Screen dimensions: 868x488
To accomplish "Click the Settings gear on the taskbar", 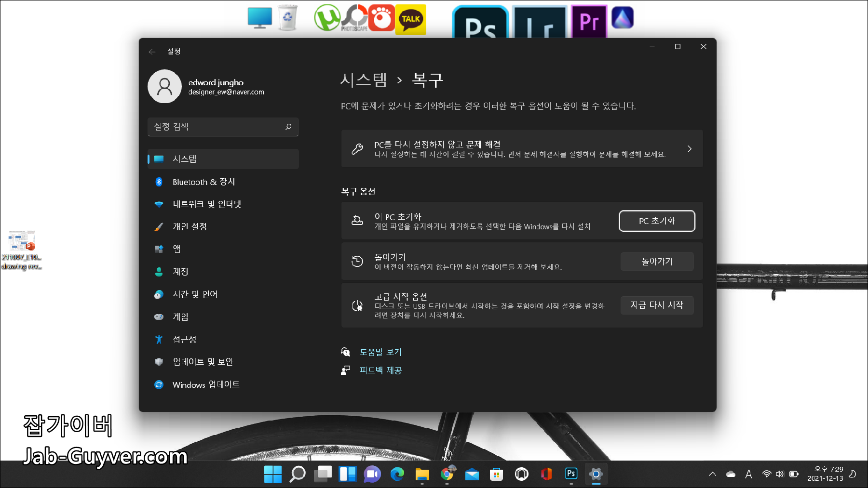I will [x=596, y=475].
